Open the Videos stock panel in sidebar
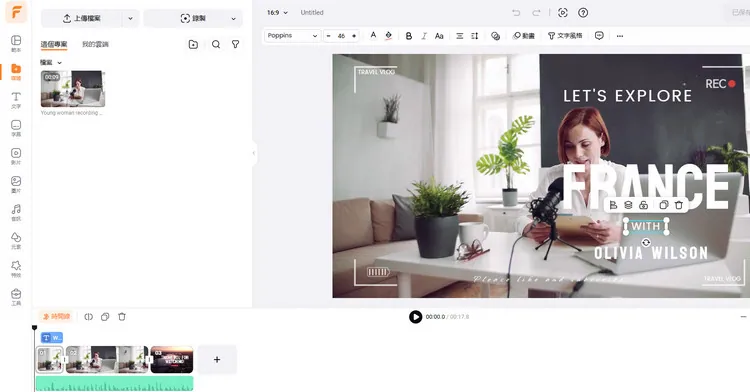 [16, 156]
